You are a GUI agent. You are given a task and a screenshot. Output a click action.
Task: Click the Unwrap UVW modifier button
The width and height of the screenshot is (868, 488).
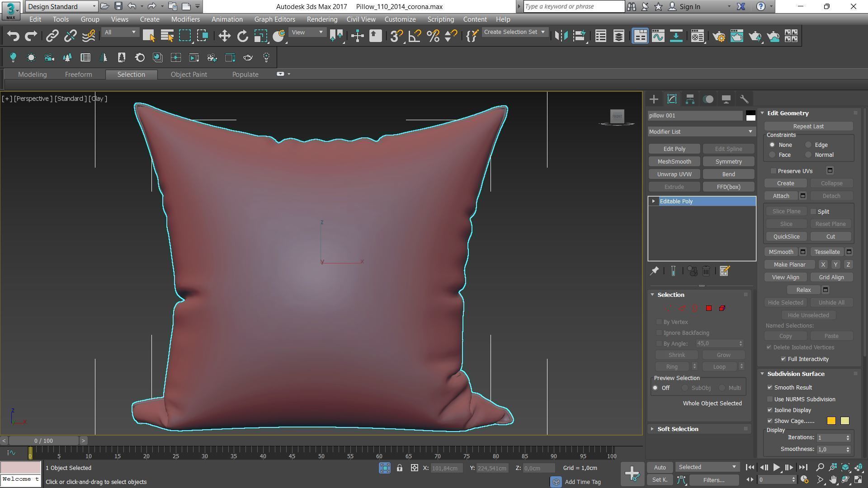point(674,174)
